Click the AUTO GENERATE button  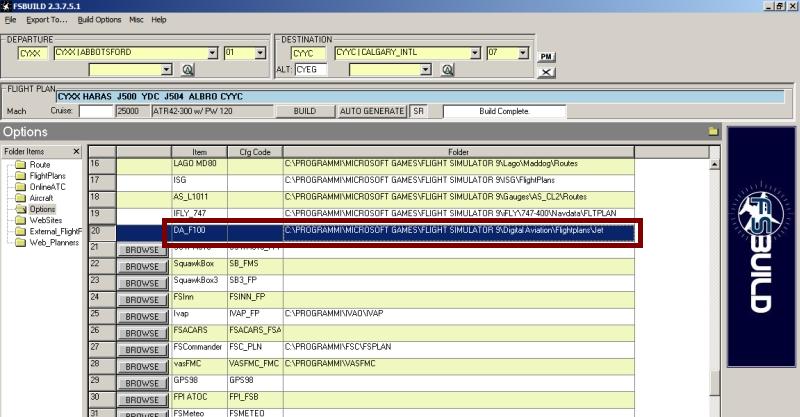[372, 111]
